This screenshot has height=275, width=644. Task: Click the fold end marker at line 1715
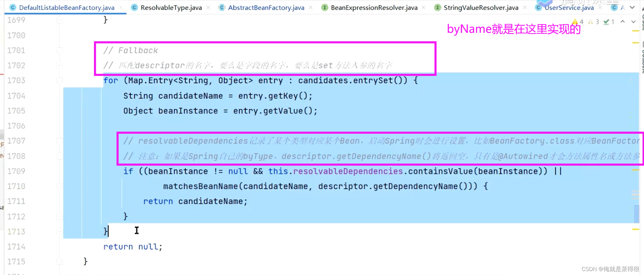point(60,261)
